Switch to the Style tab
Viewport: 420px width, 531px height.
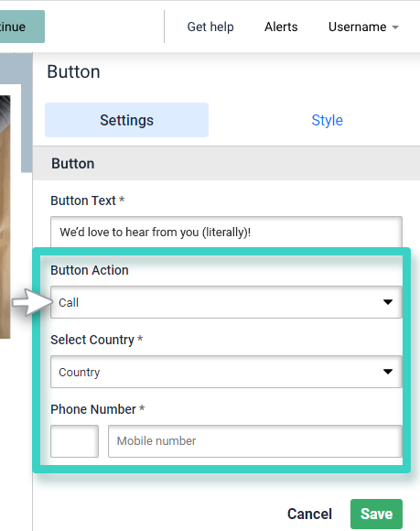[327, 120]
